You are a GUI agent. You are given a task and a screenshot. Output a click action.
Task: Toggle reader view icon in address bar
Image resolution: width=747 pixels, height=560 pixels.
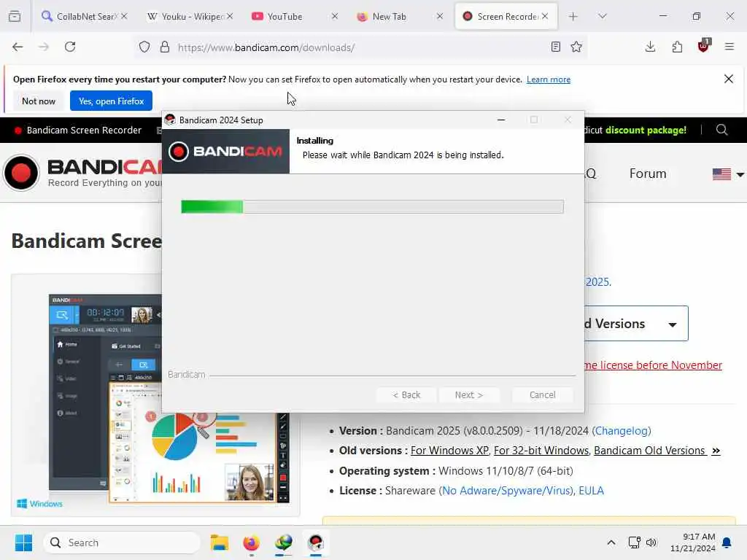point(555,47)
